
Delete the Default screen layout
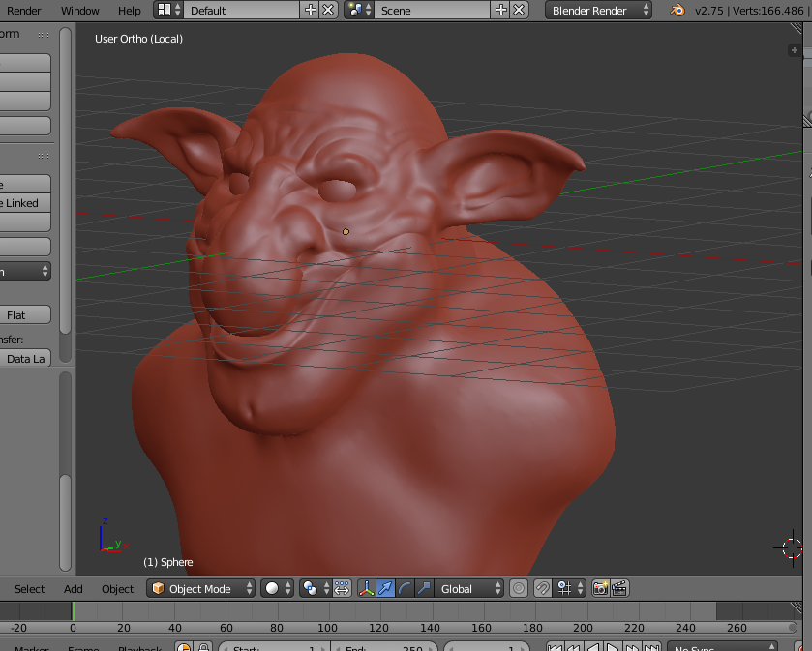328,11
